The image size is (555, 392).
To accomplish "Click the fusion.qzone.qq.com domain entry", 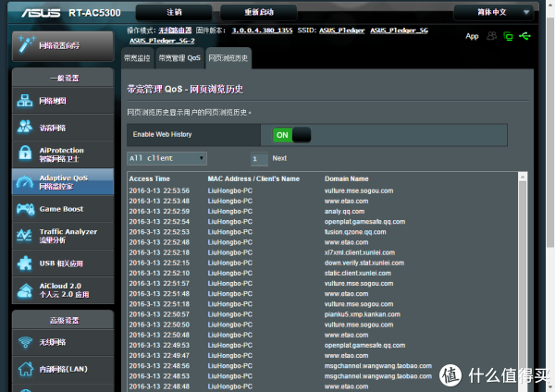I will 355,232.
